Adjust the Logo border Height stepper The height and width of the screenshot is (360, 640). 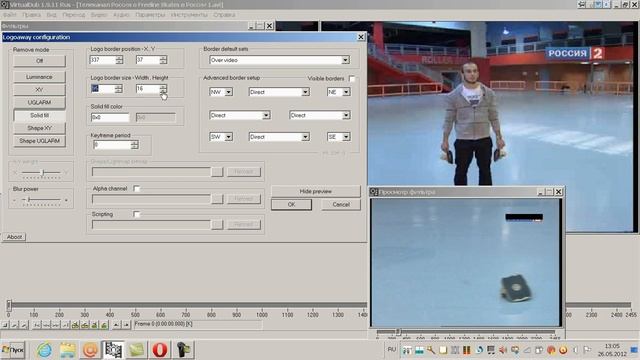[x=163, y=89]
